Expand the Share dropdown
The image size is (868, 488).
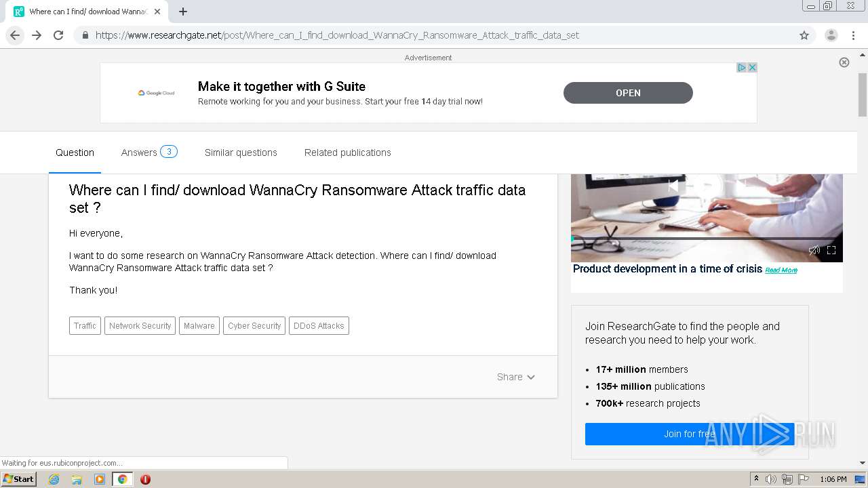pyautogui.click(x=516, y=377)
